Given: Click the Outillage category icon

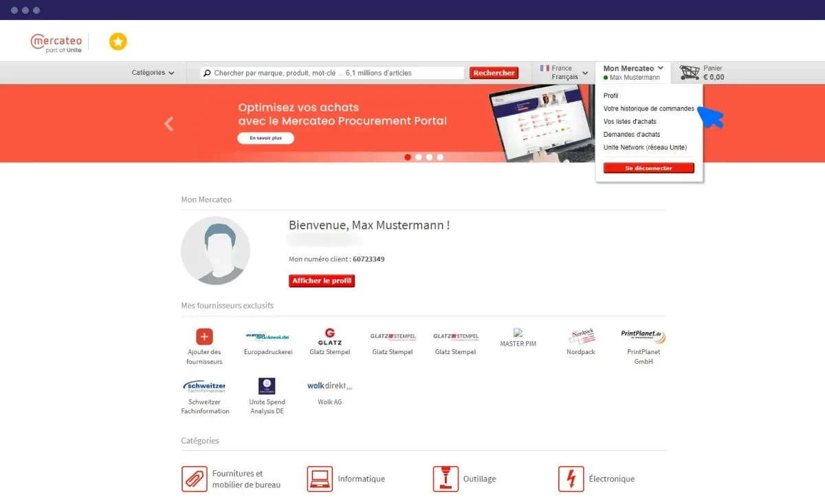Looking at the screenshot, I should (x=445, y=479).
